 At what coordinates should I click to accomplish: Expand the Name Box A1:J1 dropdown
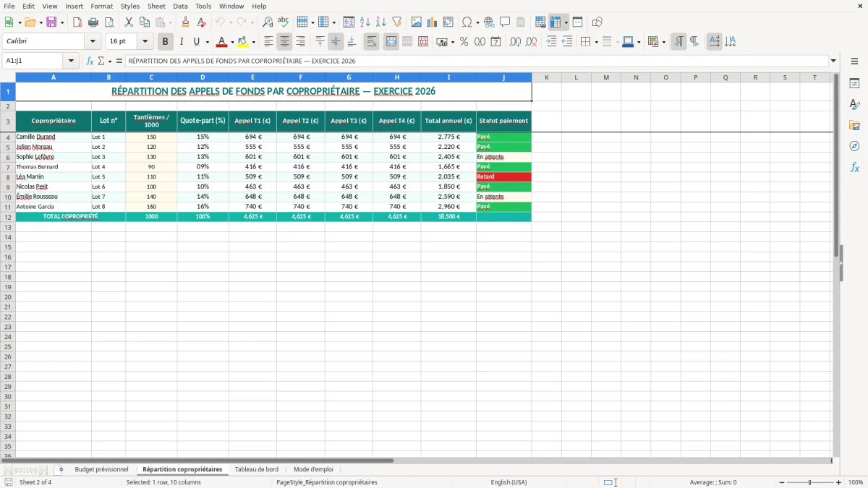(71, 61)
